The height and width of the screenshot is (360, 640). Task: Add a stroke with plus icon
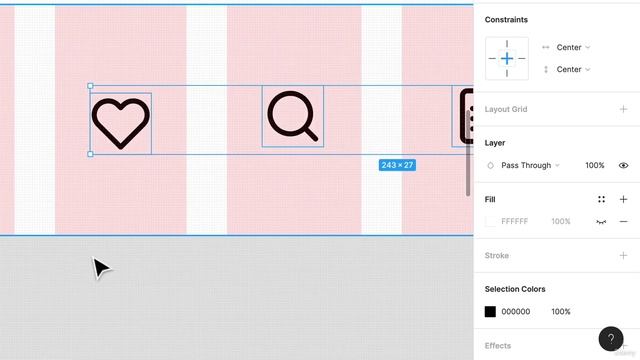coord(623,256)
